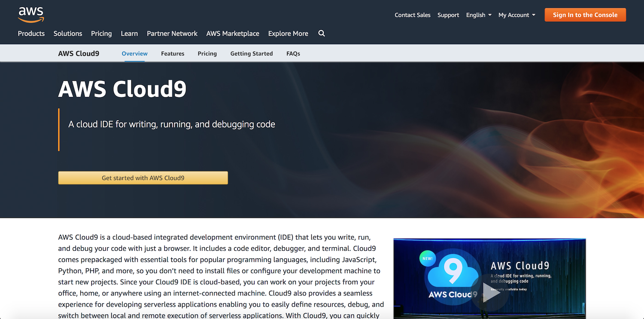Image resolution: width=644 pixels, height=319 pixels.
Task: Click the paragraph starting "AWS Cloud9 is a cloud-based"
Action: click(x=221, y=276)
